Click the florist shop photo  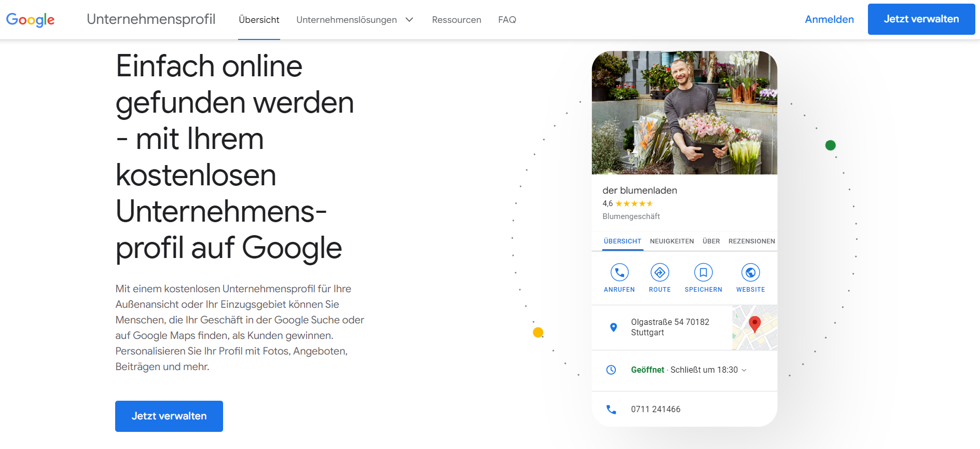[x=684, y=113]
